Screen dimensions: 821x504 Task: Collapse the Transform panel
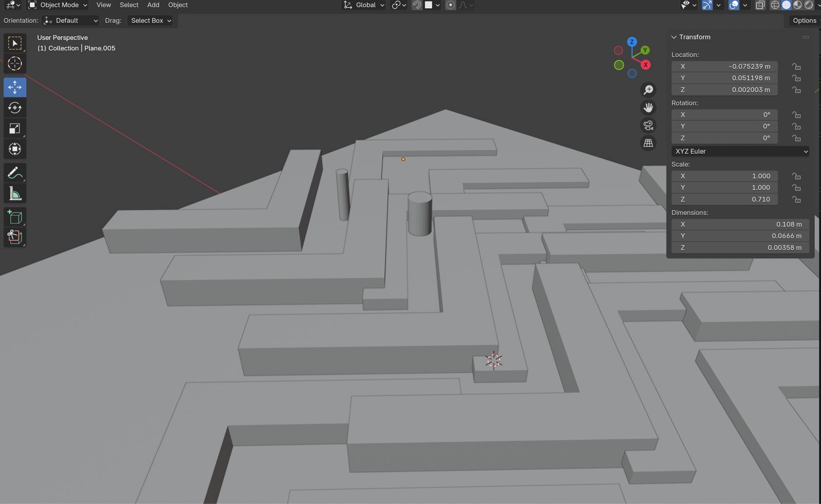click(x=674, y=37)
